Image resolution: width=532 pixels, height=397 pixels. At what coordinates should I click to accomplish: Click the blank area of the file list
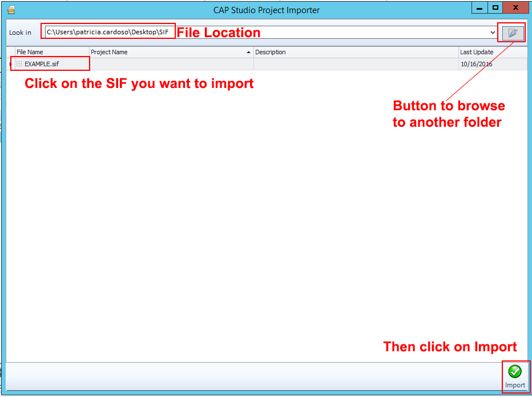pos(228,228)
